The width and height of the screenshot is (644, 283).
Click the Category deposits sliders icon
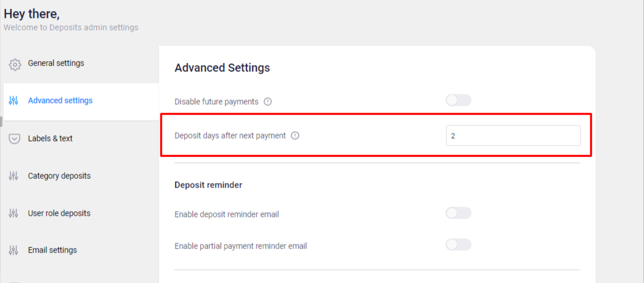[x=14, y=176]
